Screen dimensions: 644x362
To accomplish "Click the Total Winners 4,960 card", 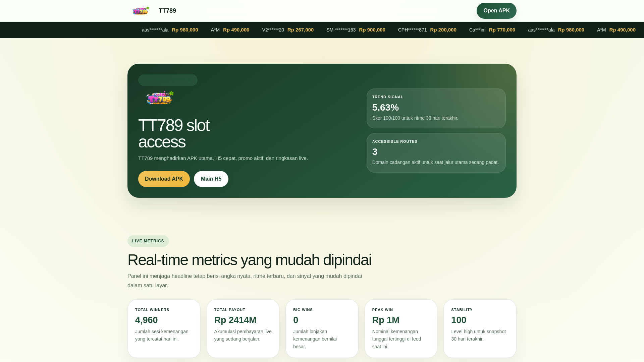I will (164, 328).
